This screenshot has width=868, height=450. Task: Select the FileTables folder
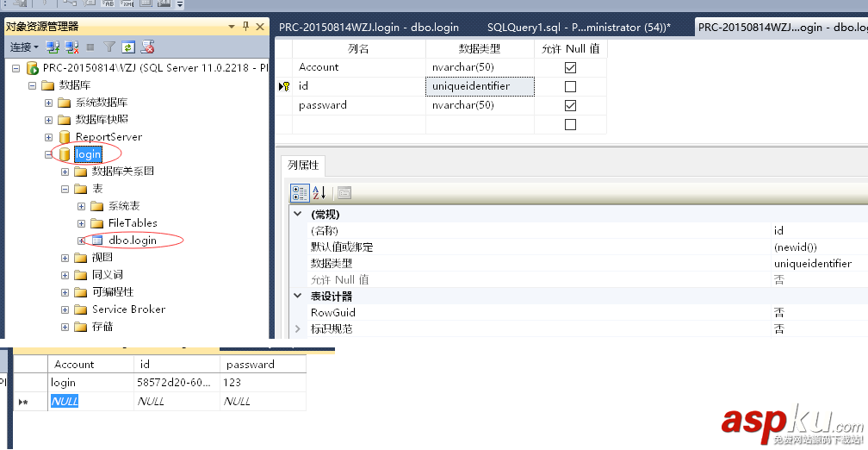click(x=133, y=223)
